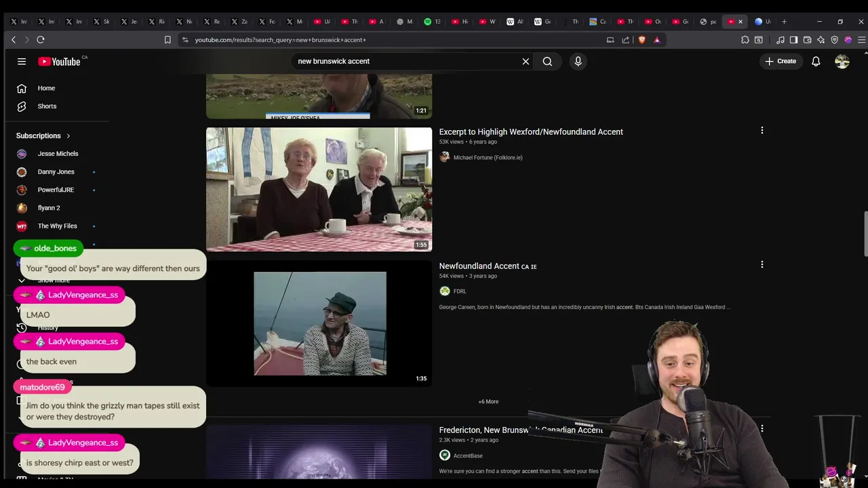Viewport: 868px width, 488px height.
Task: Open 'Excerpt to Highligh Wexford/Newfoundland Accent' title
Action: coord(531,131)
